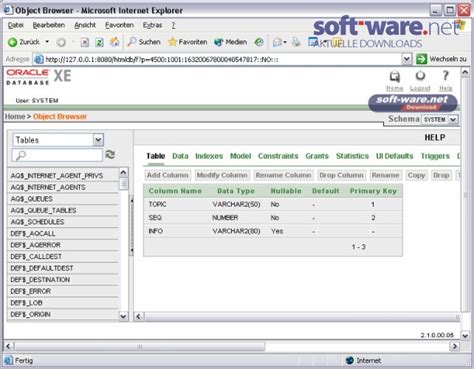The width and height of the screenshot is (474, 369).
Task: Open the Schema SYSTEM dropdown
Action: tap(440, 119)
